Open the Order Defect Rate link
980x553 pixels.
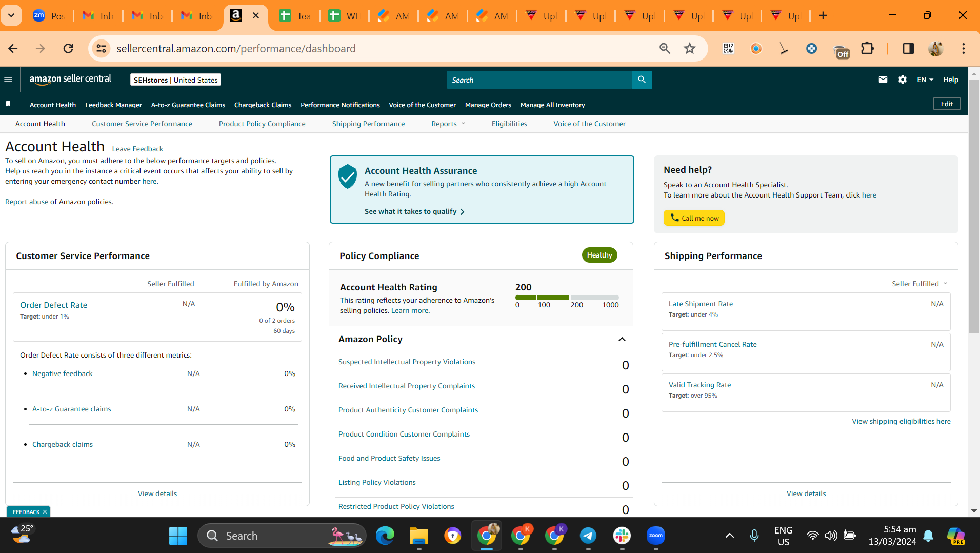coord(53,305)
